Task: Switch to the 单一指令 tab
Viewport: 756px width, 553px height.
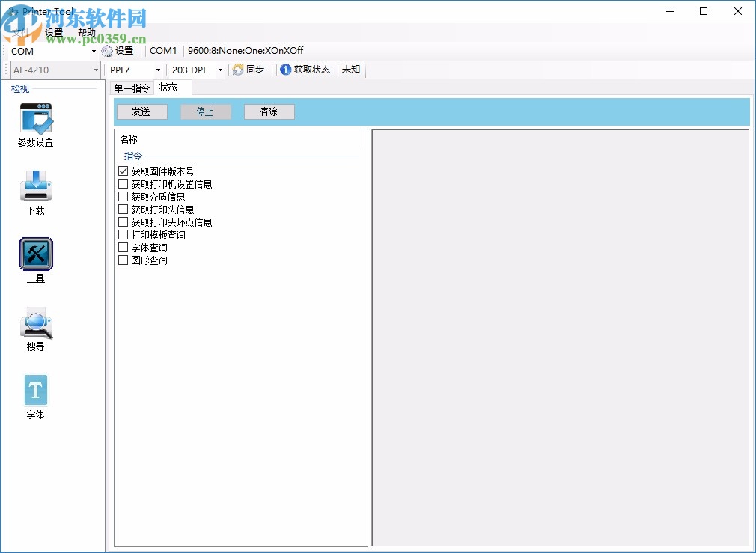Action: point(132,87)
